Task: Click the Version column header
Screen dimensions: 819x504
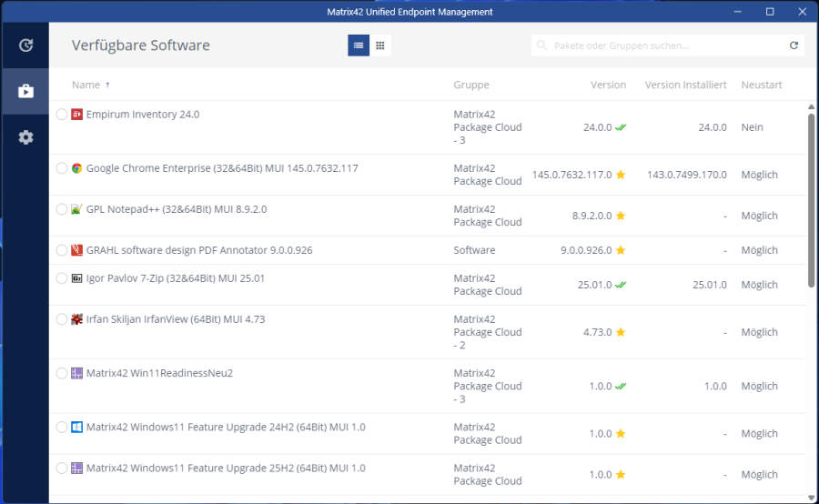Action: pos(608,85)
